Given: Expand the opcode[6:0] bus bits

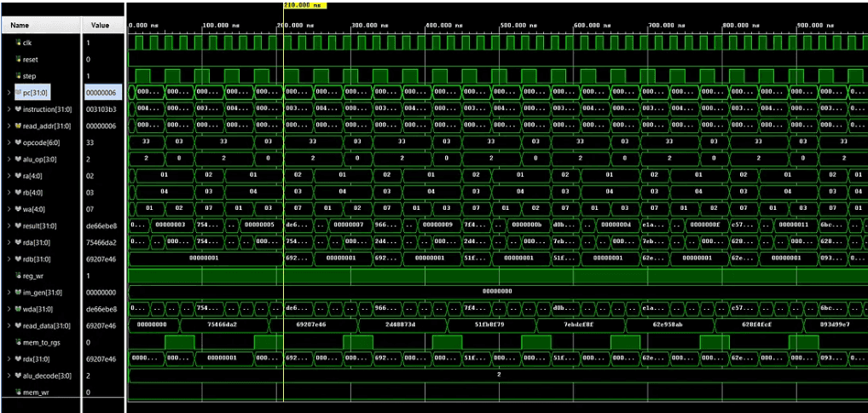Looking at the screenshot, I should click(x=9, y=143).
